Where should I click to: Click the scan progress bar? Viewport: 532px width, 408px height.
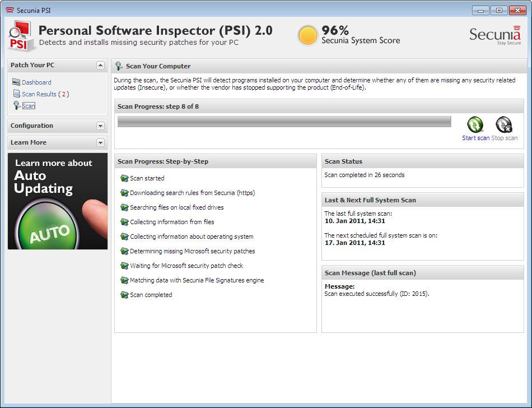(284, 122)
